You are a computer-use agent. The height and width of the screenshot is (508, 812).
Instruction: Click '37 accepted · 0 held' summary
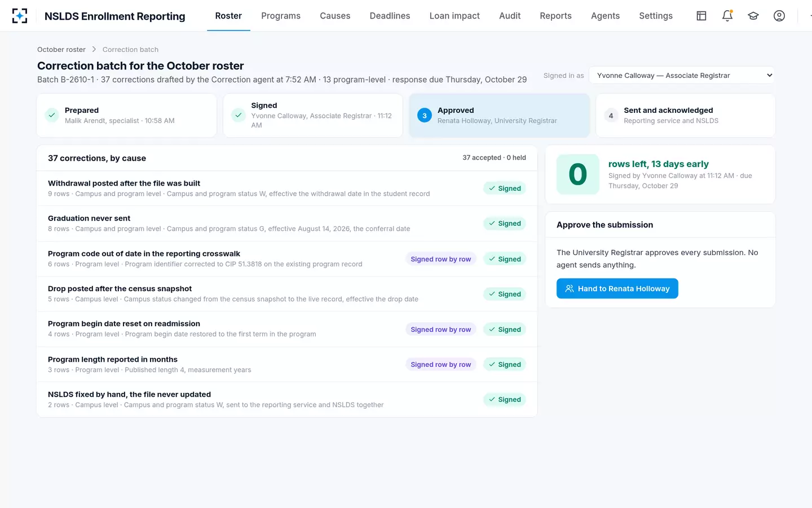(494, 158)
